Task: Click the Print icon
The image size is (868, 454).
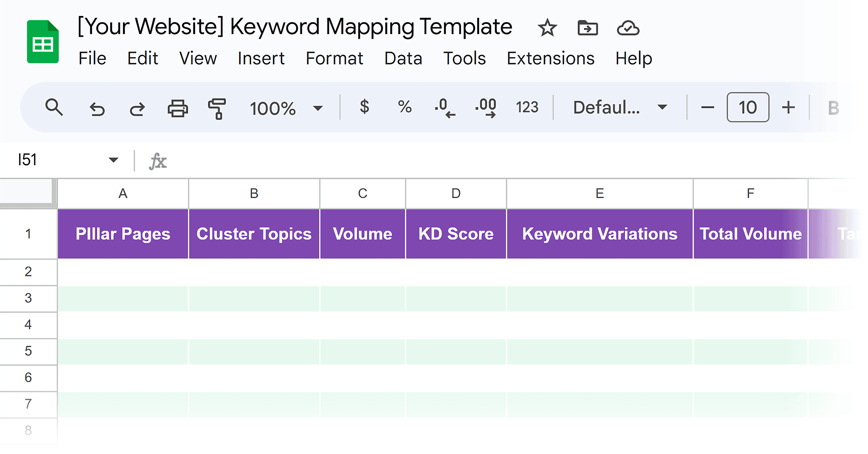Action: click(178, 108)
